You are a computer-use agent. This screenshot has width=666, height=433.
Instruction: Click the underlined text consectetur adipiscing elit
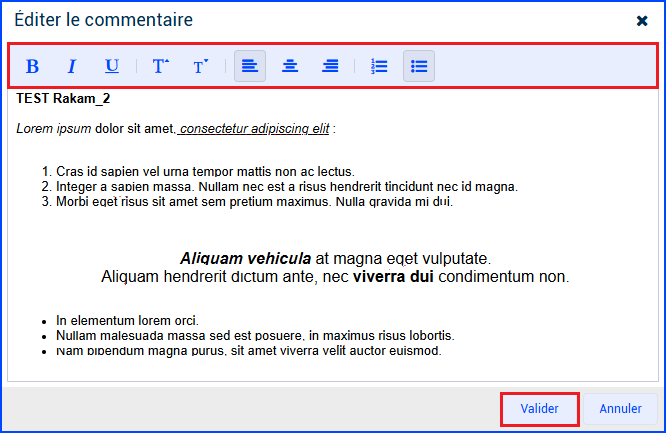[254, 129]
